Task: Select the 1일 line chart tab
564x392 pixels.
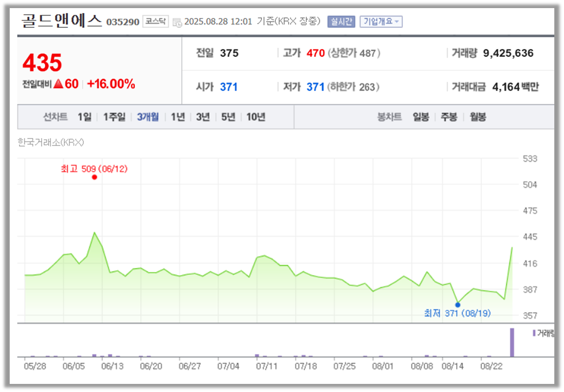Action: [85, 117]
